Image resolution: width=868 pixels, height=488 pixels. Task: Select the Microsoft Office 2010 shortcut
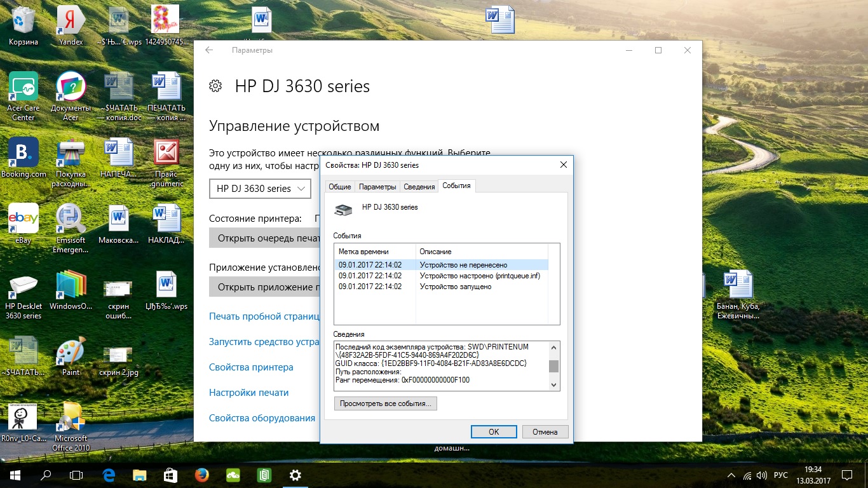pyautogui.click(x=71, y=427)
